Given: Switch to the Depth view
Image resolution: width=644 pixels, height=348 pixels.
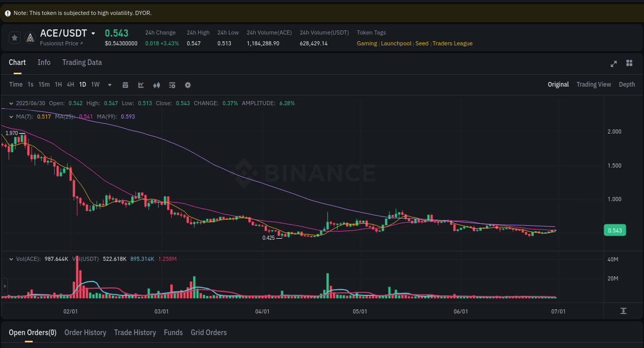Looking at the screenshot, I should pos(627,84).
